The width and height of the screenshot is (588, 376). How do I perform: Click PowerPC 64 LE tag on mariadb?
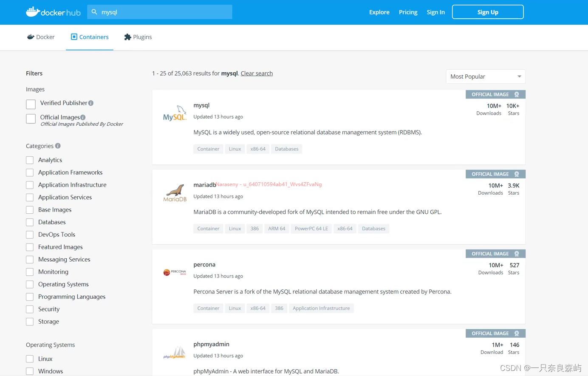click(311, 229)
